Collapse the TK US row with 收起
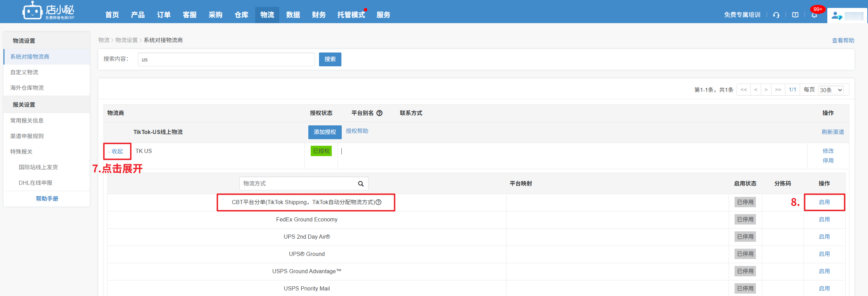Screen dimensions: 868x296 (116, 151)
